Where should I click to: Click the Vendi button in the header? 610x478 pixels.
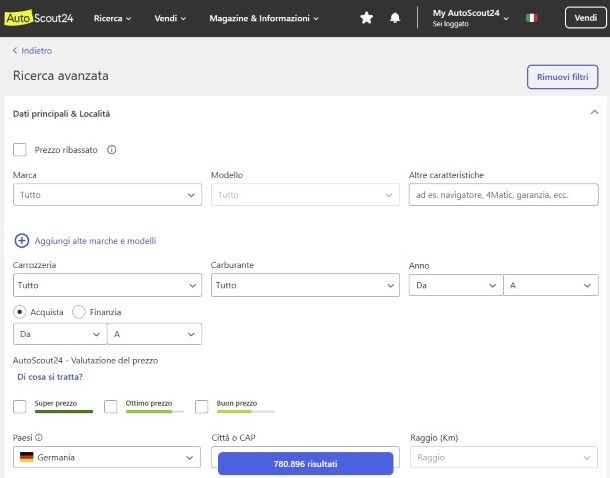[x=585, y=18]
